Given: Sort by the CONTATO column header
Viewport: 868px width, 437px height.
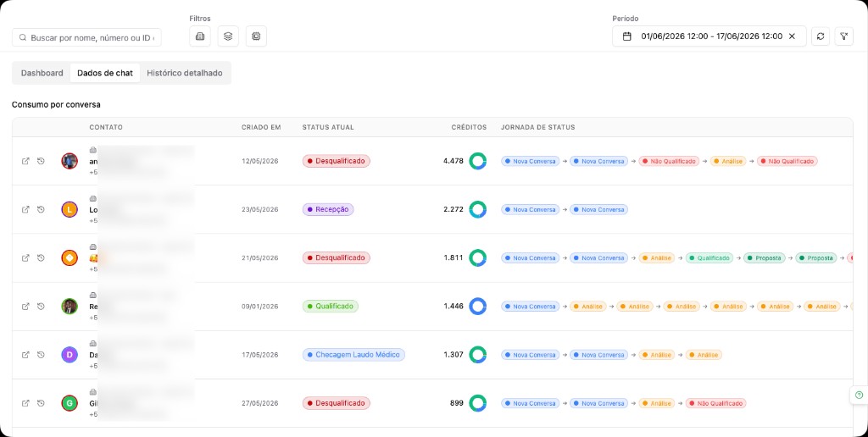Looking at the screenshot, I should click(106, 127).
